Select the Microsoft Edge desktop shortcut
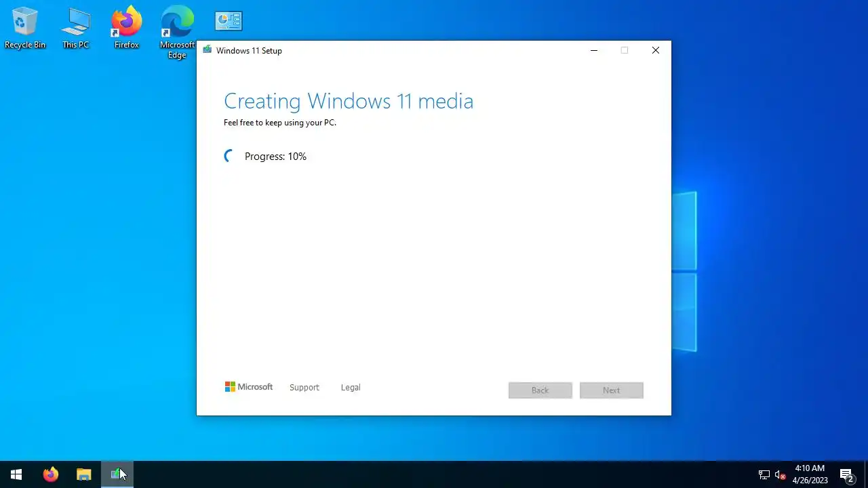 pyautogui.click(x=177, y=33)
